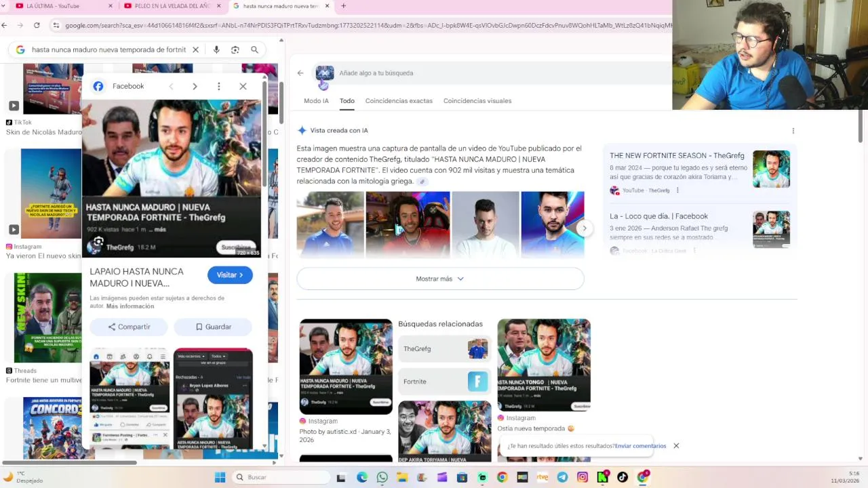Start voice search with the microphone icon
The width and height of the screenshot is (868, 488).
point(216,49)
